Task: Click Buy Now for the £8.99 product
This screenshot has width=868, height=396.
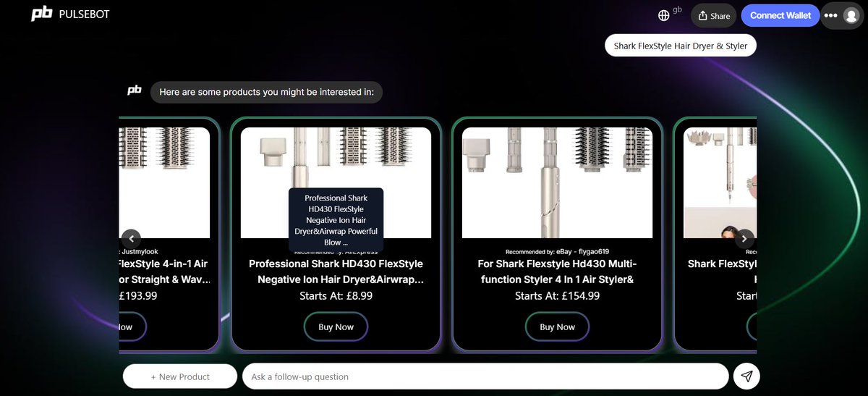Action: coord(336,327)
